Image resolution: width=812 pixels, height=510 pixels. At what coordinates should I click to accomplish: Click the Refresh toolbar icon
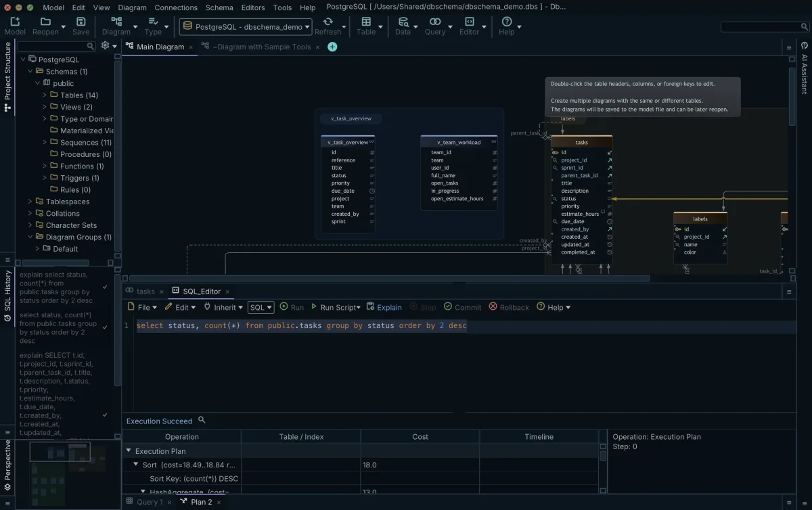pyautogui.click(x=328, y=22)
